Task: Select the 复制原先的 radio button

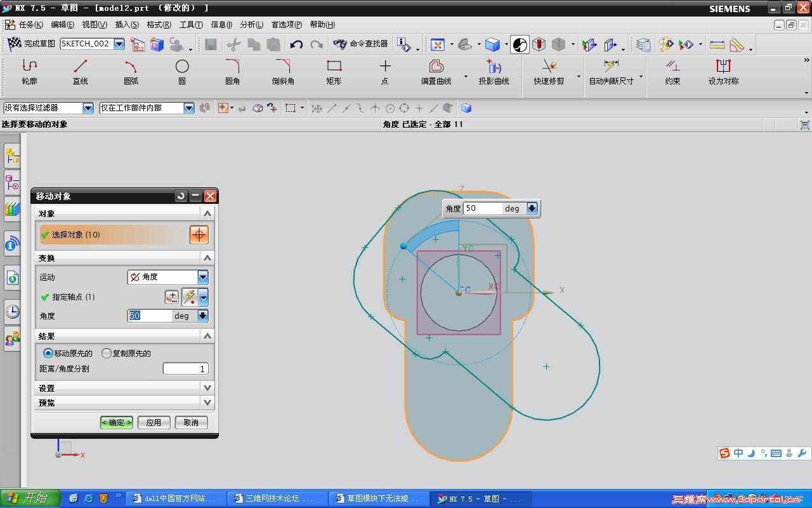Action: tap(107, 353)
